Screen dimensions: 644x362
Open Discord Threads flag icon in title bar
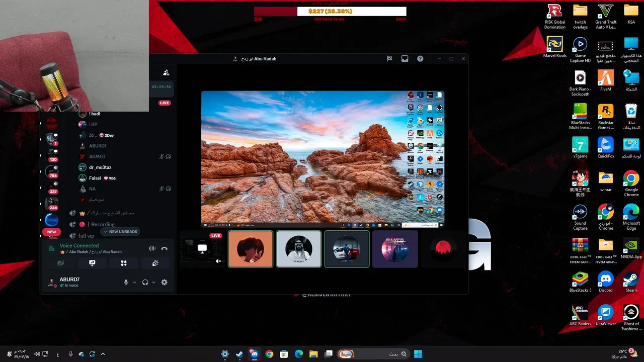click(x=389, y=59)
